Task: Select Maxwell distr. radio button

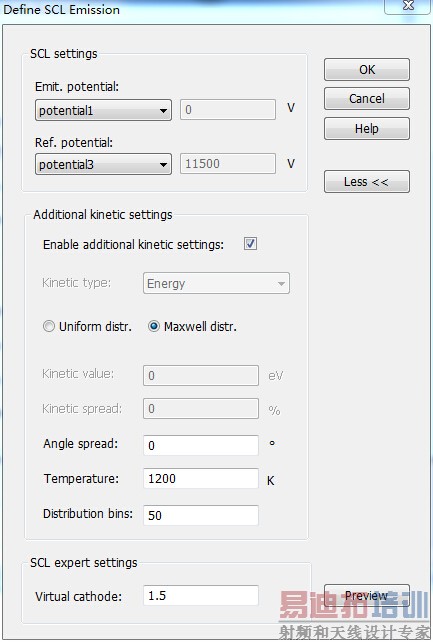Action: [x=154, y=326]
